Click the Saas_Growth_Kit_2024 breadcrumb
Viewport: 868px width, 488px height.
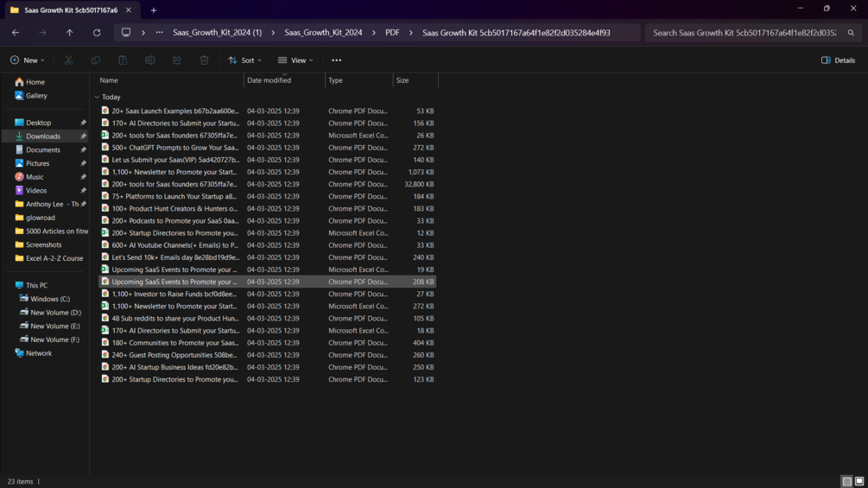pyautogui.click(x=323, y=33)
